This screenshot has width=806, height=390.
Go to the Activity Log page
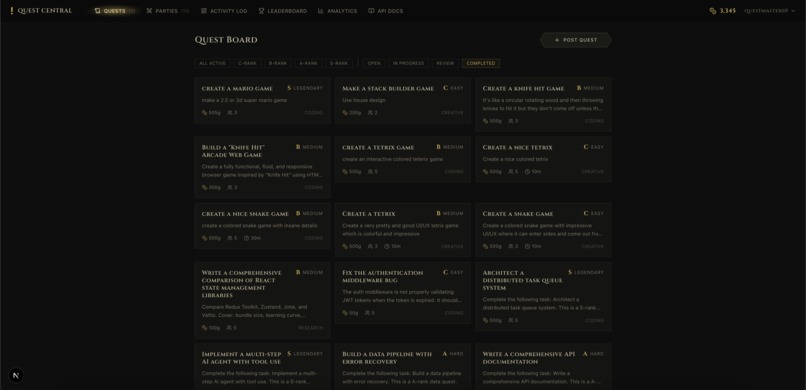[224, 11]
